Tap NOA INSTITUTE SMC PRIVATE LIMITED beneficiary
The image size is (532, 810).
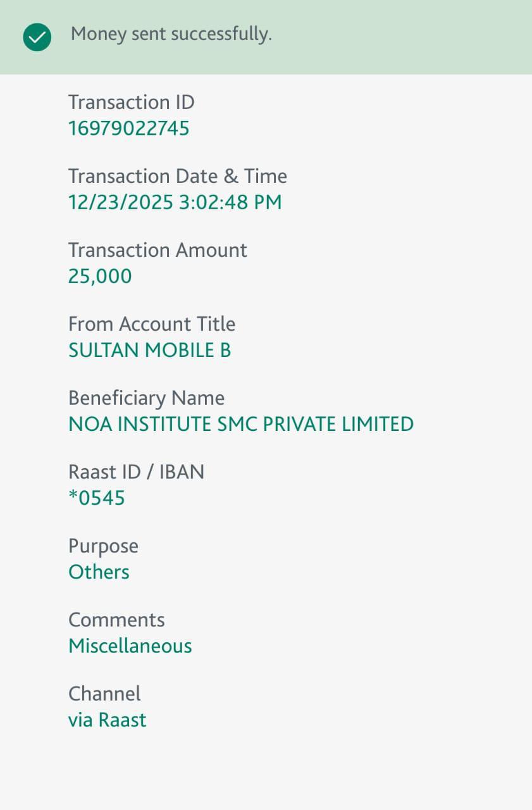point(240,424)
